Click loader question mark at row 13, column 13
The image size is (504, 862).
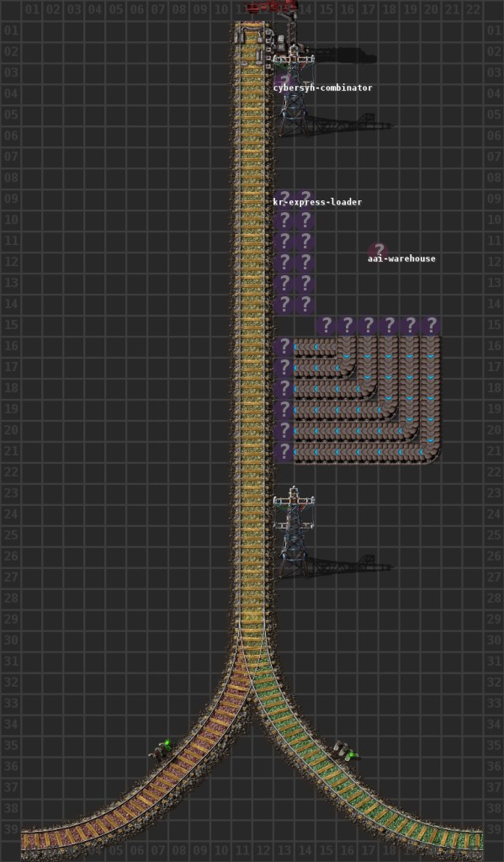click(x=284, y=283)
